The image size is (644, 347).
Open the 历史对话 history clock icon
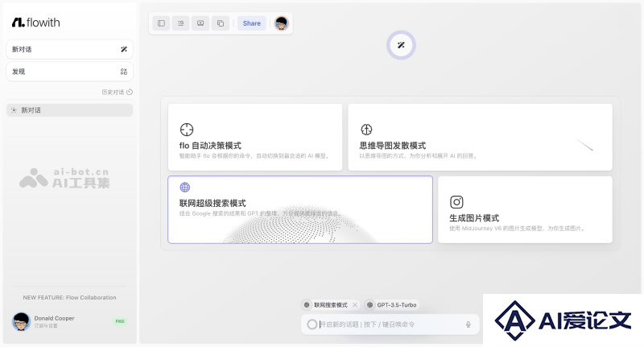coord(130,92)
